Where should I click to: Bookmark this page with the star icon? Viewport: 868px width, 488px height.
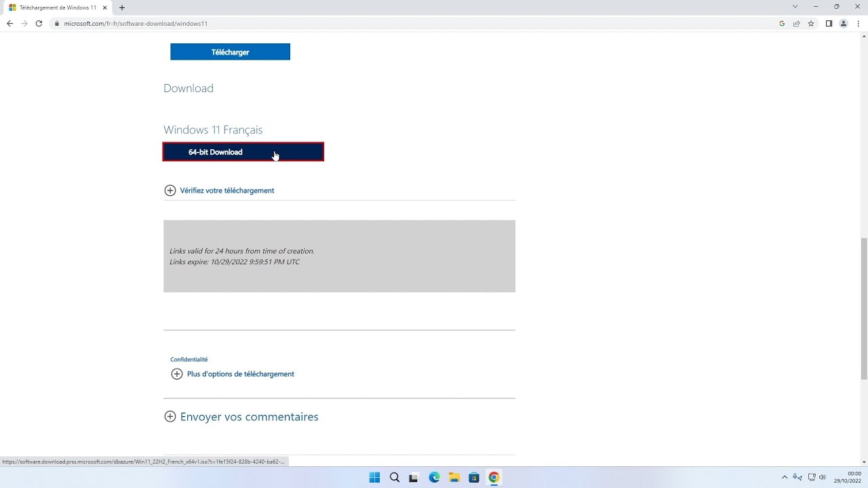point(811,24)
